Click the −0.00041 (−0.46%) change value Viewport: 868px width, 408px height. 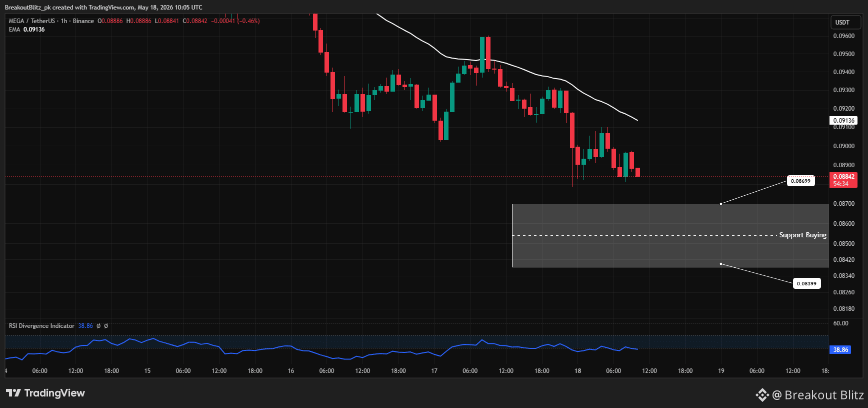coord(235,21)
